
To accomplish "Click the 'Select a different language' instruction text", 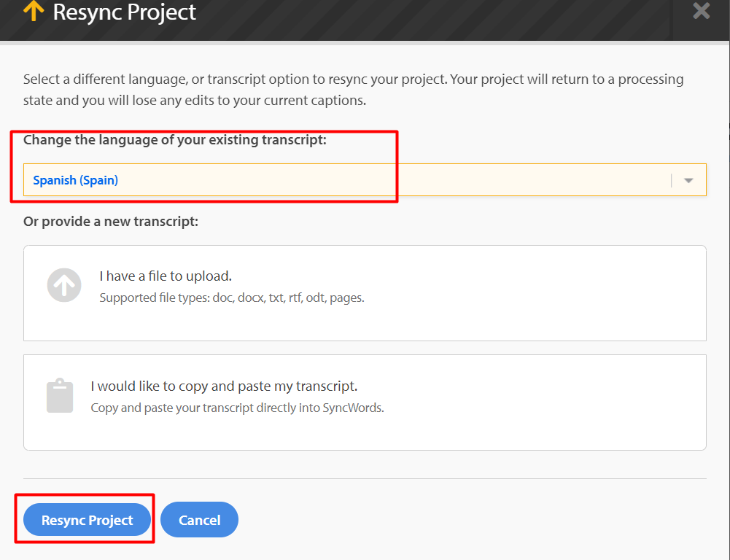I will tap(354, 90).
